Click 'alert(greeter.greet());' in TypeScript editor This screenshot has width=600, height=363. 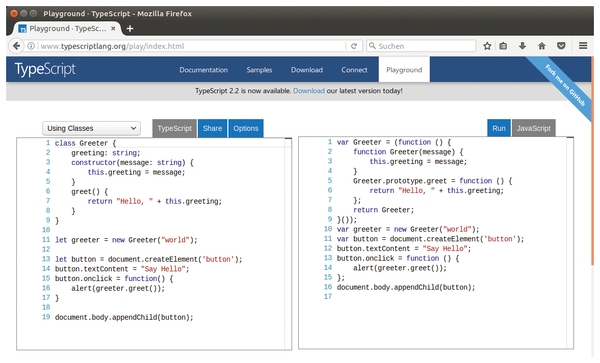[118, 288]
